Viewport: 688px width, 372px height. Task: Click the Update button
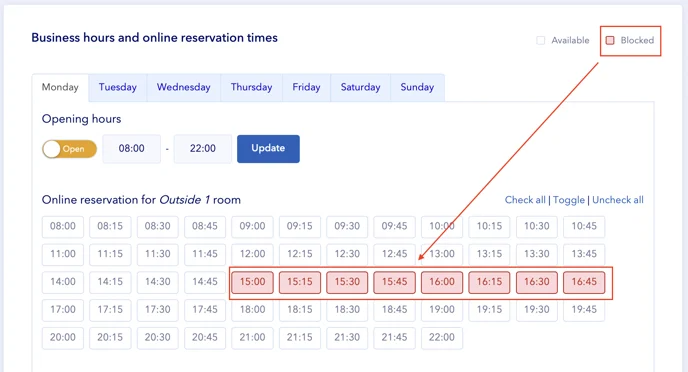268,149
